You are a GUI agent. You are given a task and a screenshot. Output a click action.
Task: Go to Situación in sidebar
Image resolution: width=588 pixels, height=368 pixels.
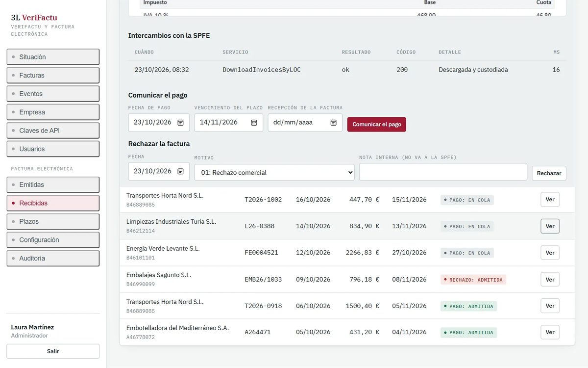[53, 57]
